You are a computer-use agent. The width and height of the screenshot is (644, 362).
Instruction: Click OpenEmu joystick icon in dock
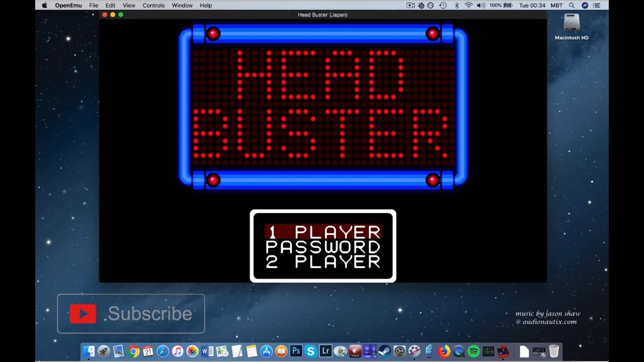tap(503, 351)
